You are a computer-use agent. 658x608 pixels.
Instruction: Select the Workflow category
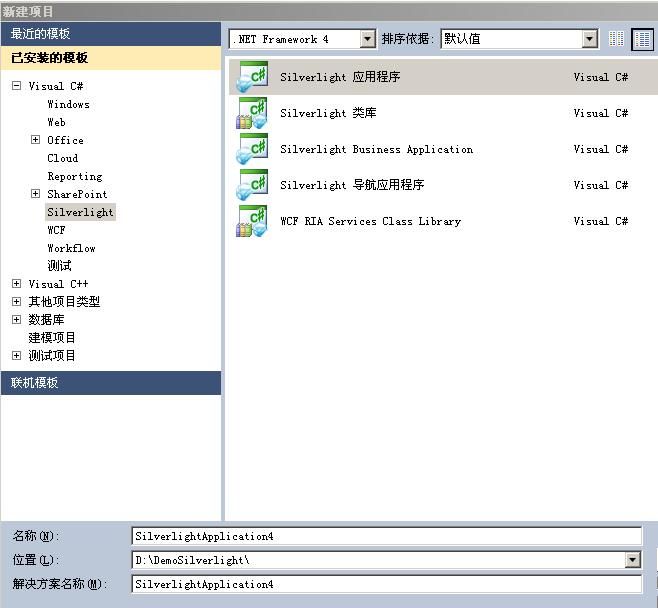[71, 248]
